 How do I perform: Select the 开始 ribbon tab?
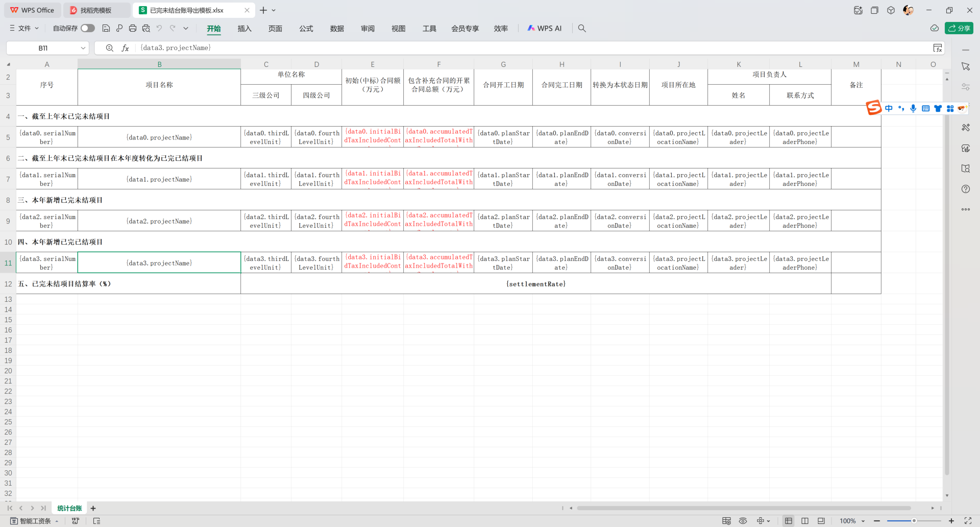click(214, 29)
